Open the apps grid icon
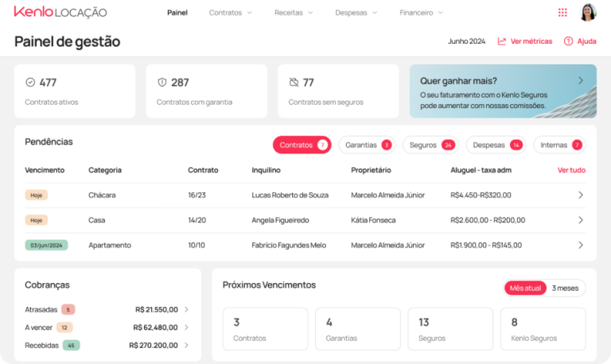Viewport: 611px width, 364px height. click(562, 13)
